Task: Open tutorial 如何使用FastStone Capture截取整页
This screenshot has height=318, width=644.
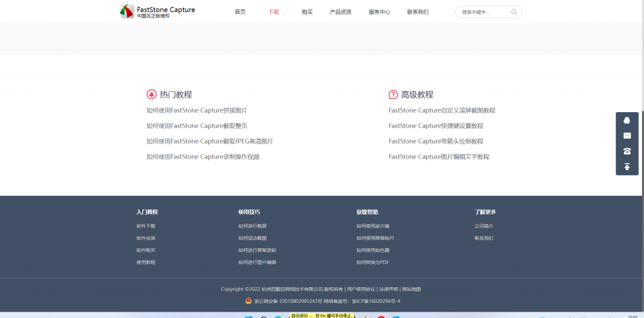Action: click(197, 126)
